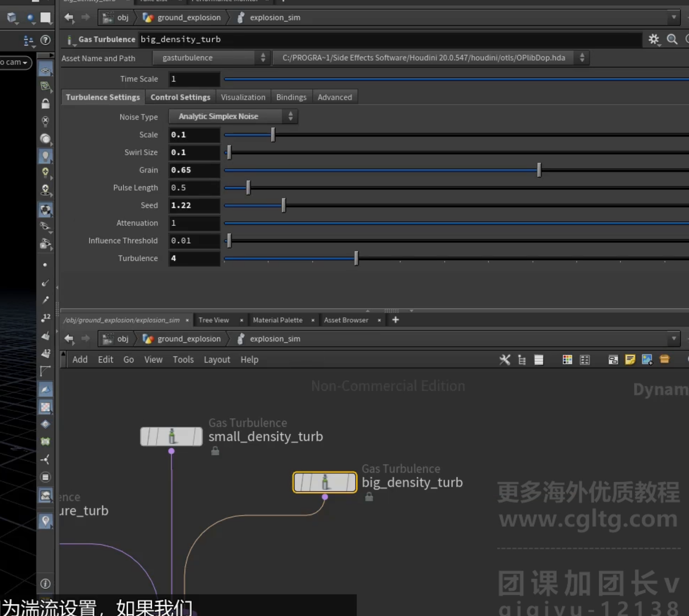This screenshot has width=689, height=616.
Task: Click the Turbulence value input field
Action: tap(194, 258)
